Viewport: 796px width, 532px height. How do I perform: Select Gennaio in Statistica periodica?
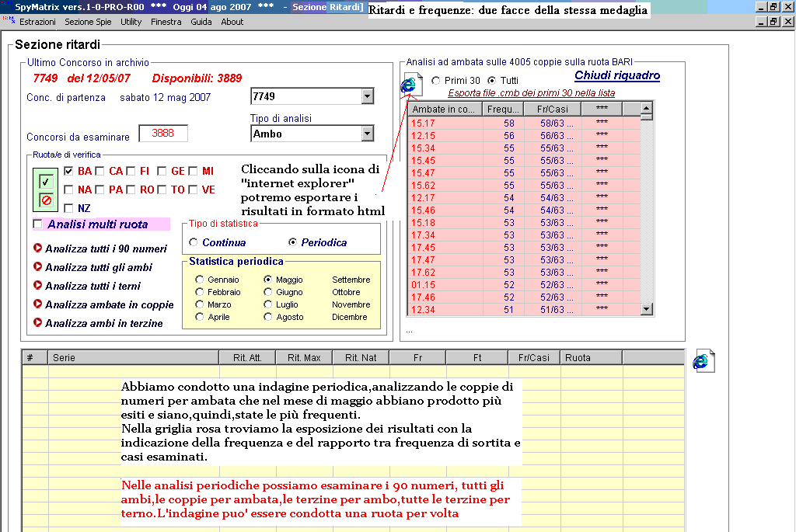pos(200,280)
